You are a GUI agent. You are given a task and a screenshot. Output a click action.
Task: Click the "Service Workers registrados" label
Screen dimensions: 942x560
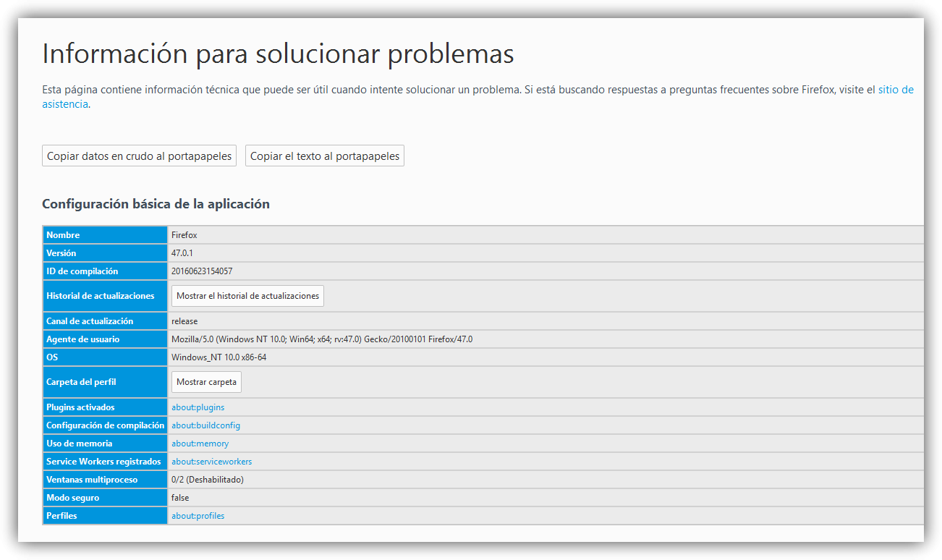coord(103,462)
